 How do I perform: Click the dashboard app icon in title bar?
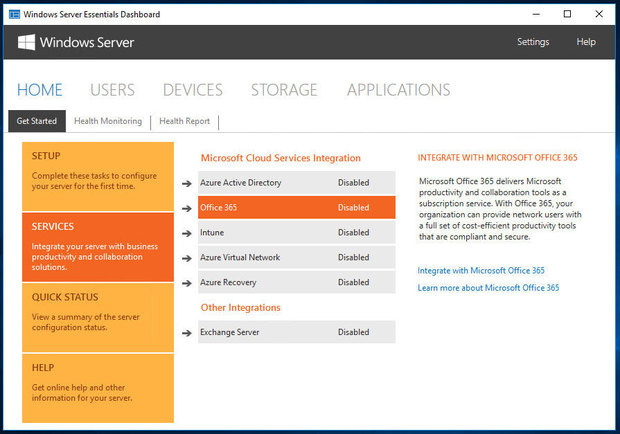click(x=14, y=14)
